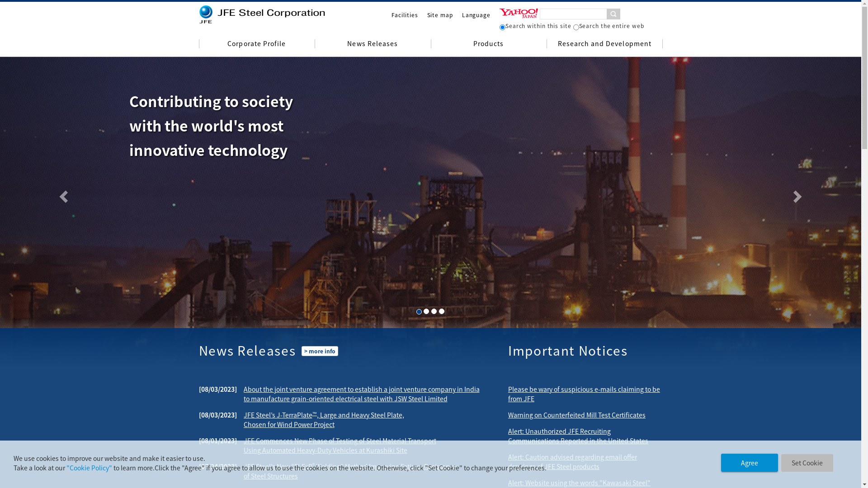Open the Counterfeited Mill Test Certificates warning
The image size is (868, 488).
(576, 415)
